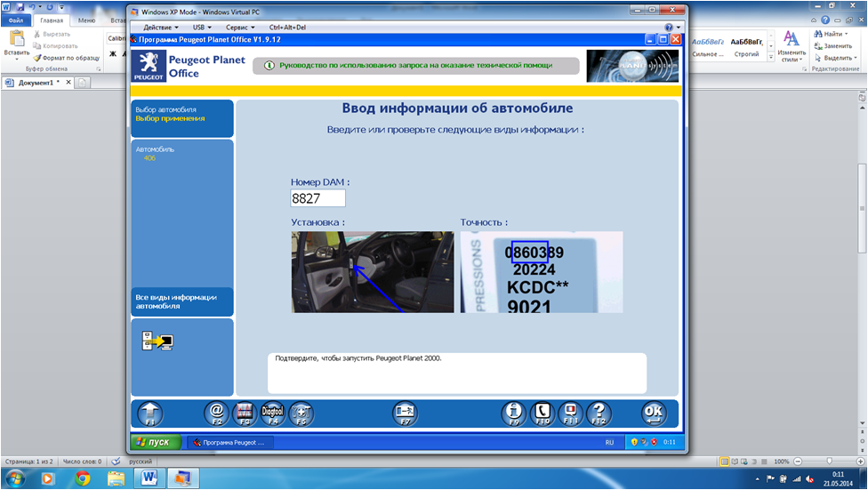This screenshot has width=868, height=490.
Task: Click the F1 up-arrow back button
Action: point(150,414)
